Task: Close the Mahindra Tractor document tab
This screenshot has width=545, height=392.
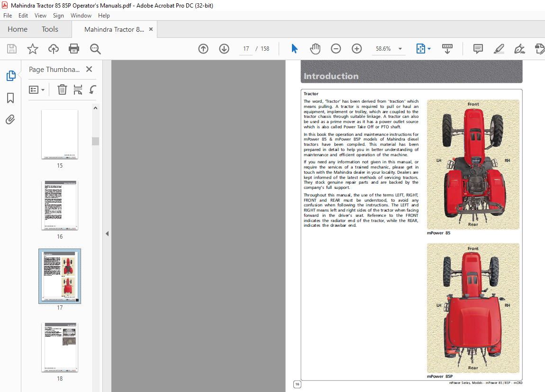Action: pos(151,29)
